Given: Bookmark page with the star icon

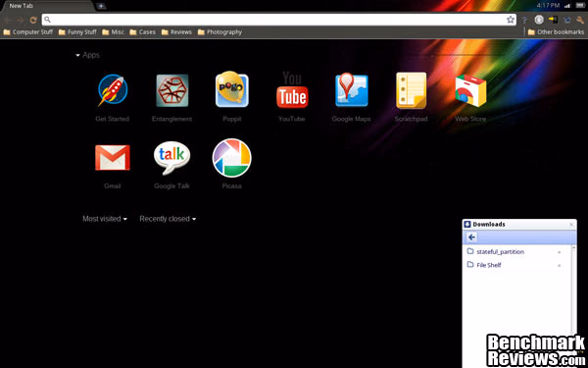Looking at the screenshot, I should point(511,20).
